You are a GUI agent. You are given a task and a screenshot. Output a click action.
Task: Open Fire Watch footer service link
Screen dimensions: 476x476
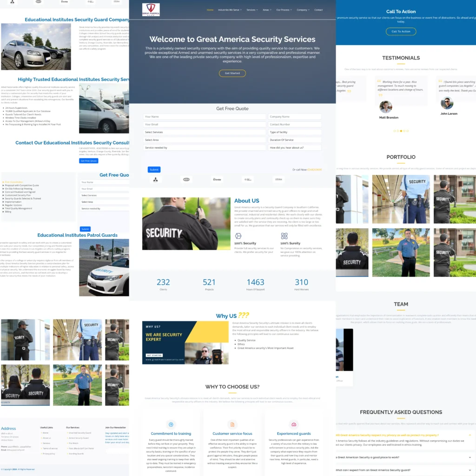click(73, 443)
